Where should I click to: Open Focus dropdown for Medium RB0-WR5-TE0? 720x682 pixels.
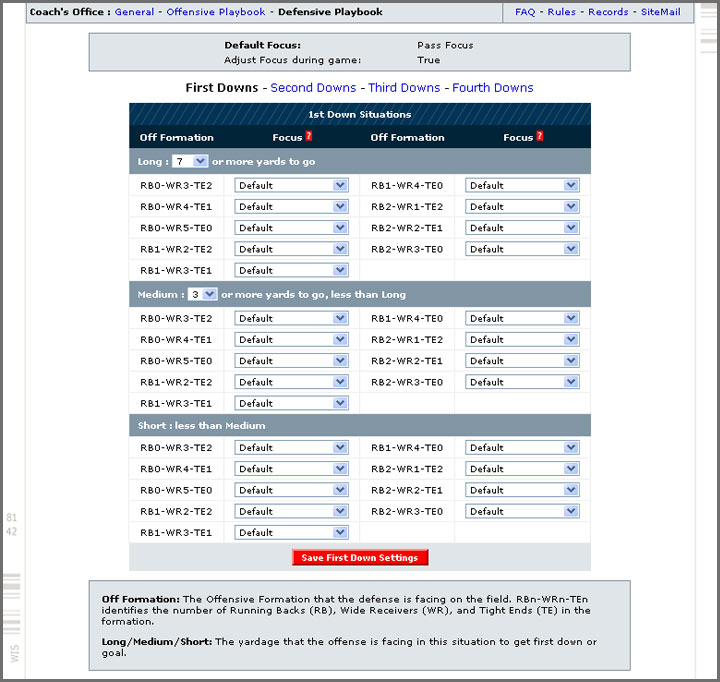(x=291, y=361)
